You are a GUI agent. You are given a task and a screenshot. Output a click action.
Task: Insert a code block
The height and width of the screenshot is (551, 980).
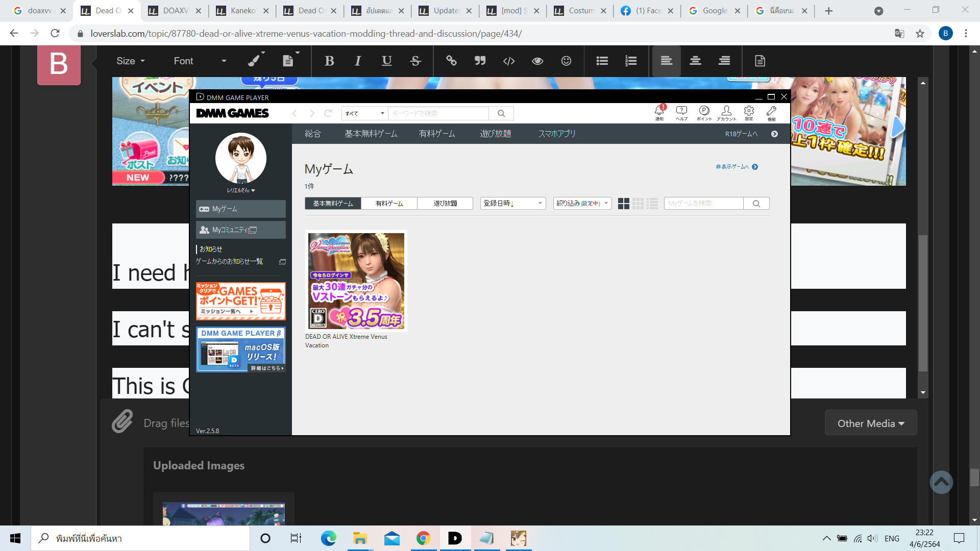(509, 61)
